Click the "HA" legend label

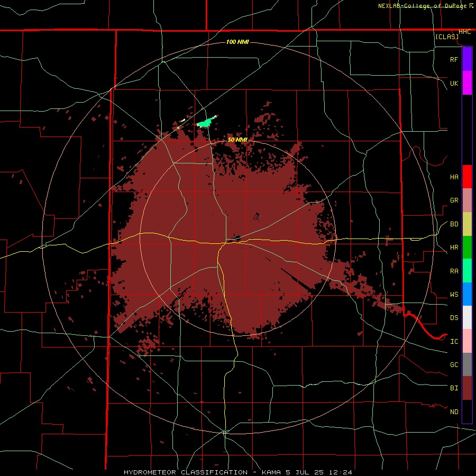(454, 177)
